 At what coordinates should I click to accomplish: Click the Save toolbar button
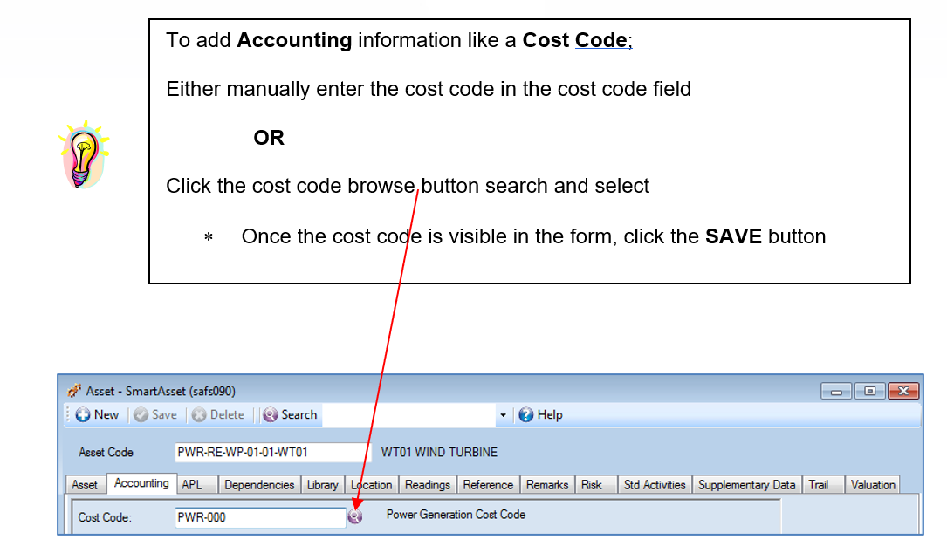point(156,415)
